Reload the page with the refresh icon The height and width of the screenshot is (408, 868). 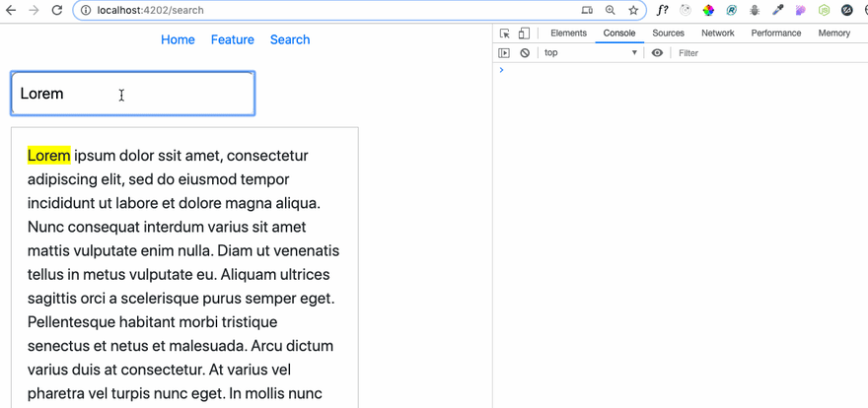coord(56,10)
